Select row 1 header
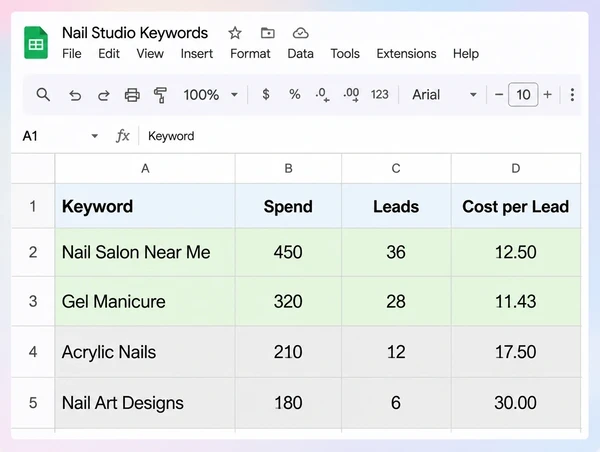Viewport: 600px width, 452px height. pos(33,206)
